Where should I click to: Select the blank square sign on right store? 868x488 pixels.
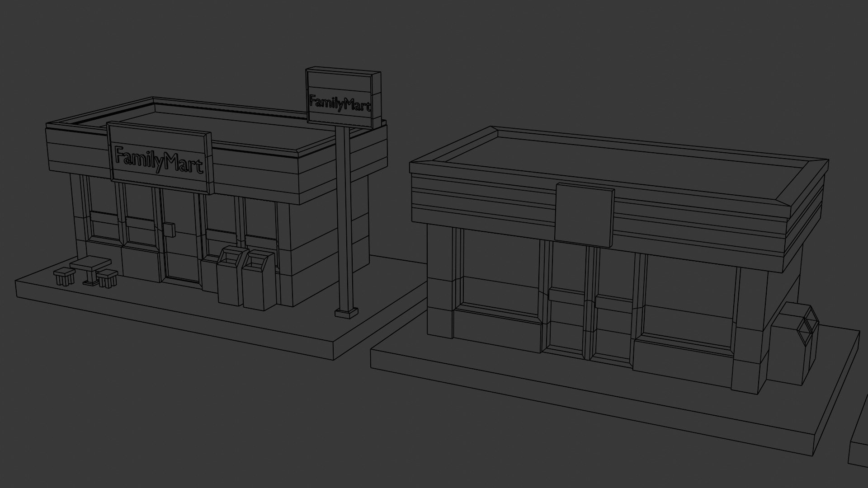click(585, 214)
